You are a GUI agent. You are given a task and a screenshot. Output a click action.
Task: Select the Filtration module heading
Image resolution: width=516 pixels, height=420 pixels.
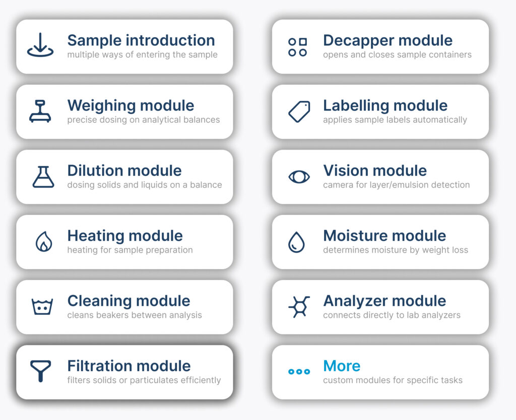click(129, 366)
